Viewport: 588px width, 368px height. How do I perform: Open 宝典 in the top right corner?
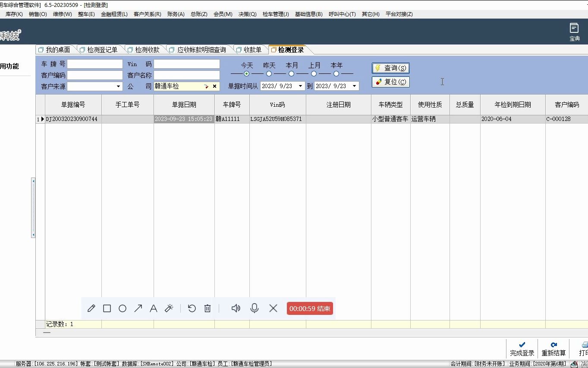[x=574, y=31]
